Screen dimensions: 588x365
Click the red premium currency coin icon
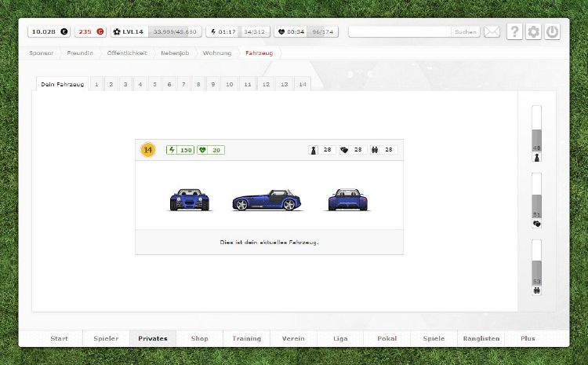[x=100, y=32]
